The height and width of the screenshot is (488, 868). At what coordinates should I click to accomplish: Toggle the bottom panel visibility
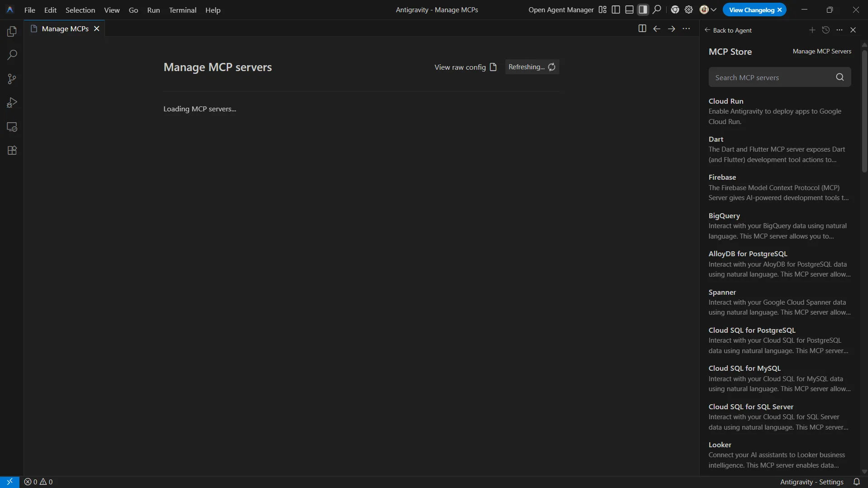coord(629,10)
